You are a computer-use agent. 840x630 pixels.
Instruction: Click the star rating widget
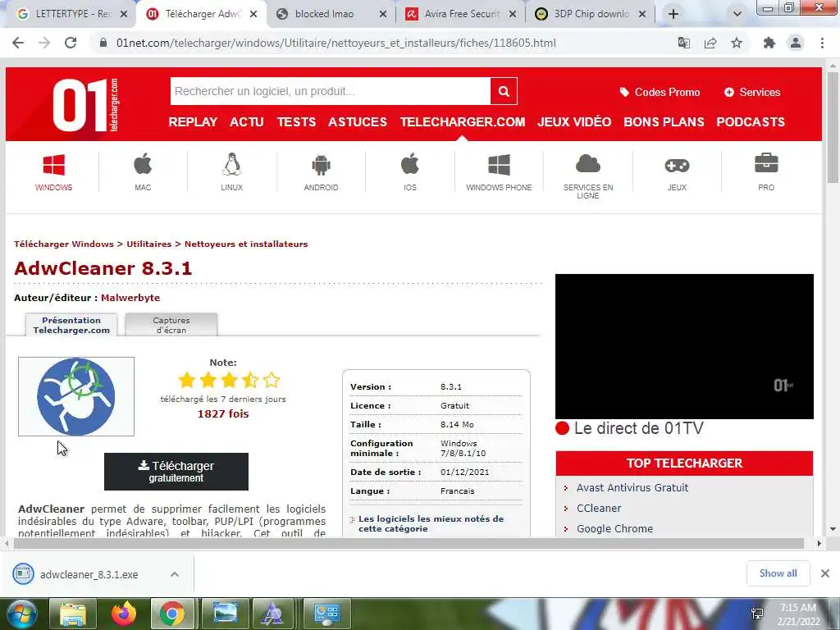[229, 380]
